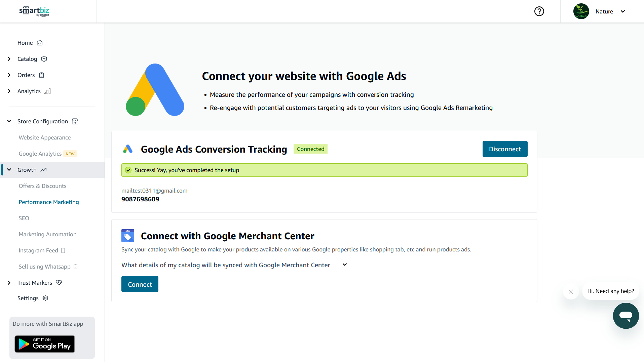
Task: Select the SEO menu item
Action: 24,218
